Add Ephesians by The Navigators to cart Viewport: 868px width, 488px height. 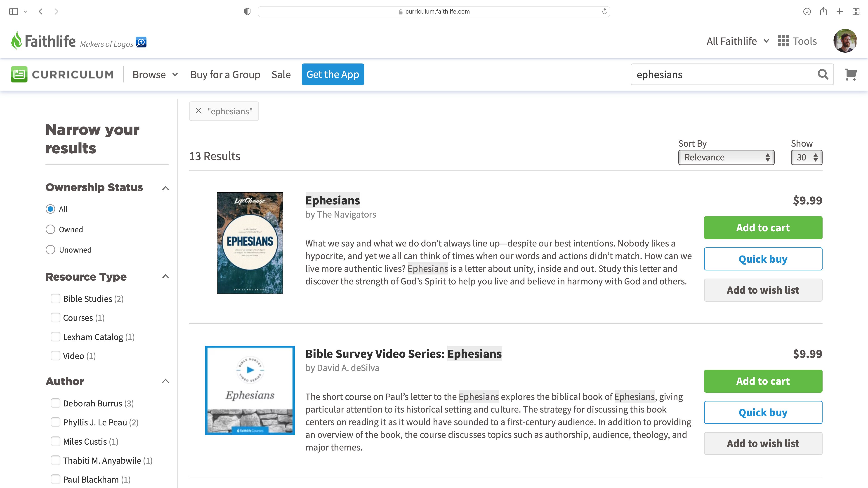pyautogui.click(x=763, y=228)
